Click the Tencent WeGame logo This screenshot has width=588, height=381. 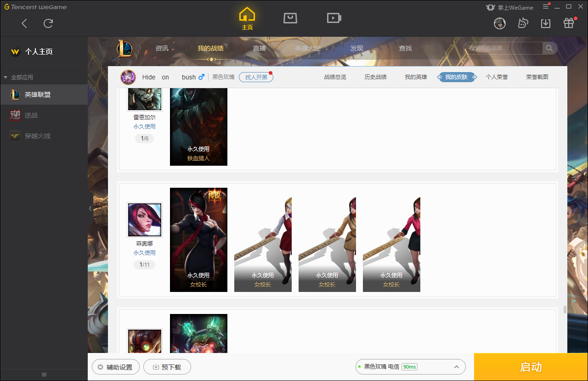tap(35, 7)
